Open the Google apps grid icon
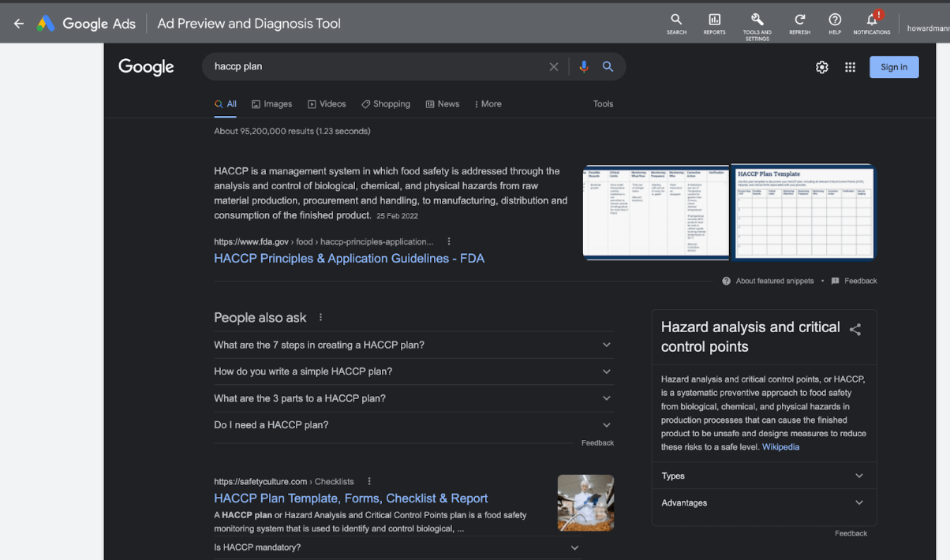950x560 pixels. pos(850,67)
